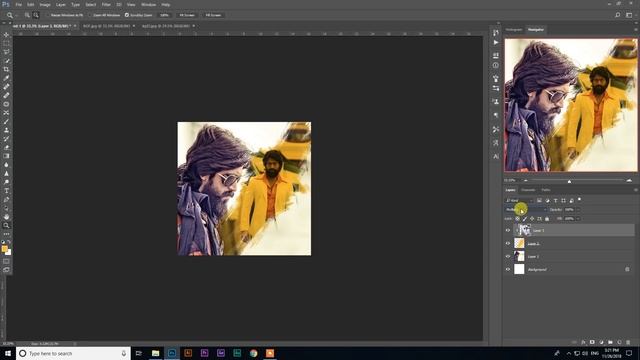
Task: Create a new layer
Action: pos(619,342)
